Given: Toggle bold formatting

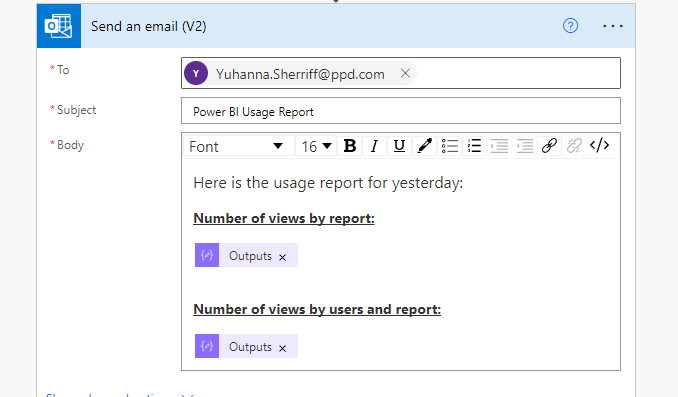Looking at the screenshot, I should (x=350, y=146).
